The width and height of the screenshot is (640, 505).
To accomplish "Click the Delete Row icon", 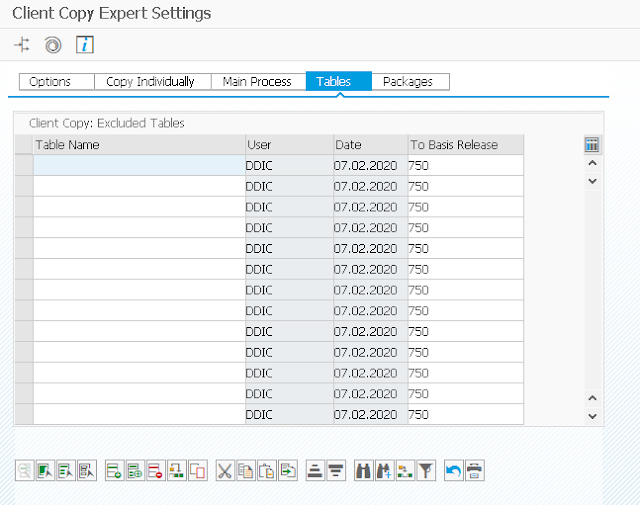I will pyautogui.click(x=155, y=471).
